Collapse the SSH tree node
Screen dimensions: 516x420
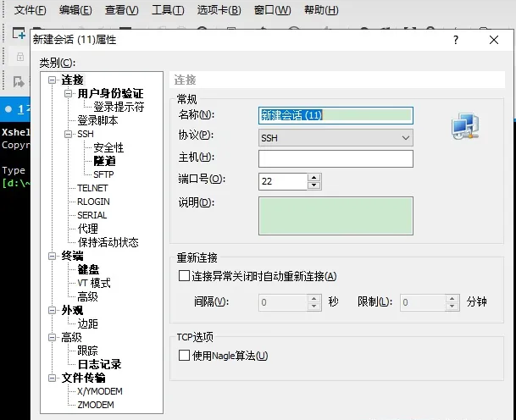[x=69, y=134]
